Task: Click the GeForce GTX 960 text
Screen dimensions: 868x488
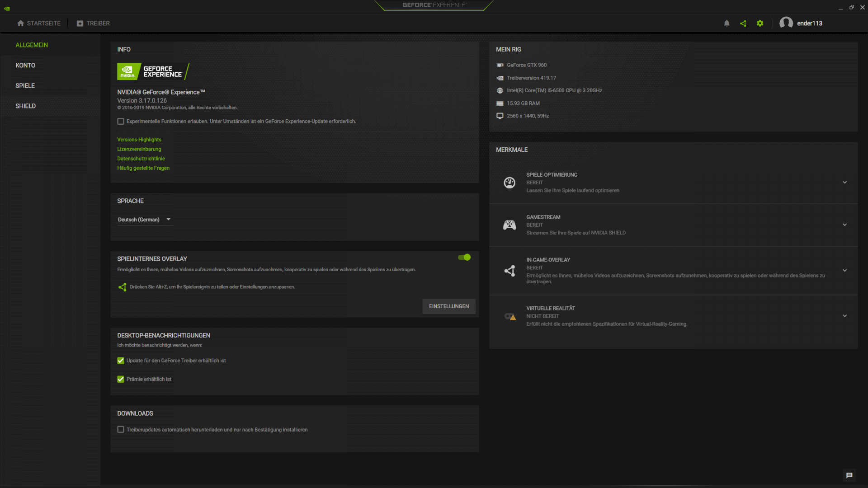Action: tap(527, 65)
